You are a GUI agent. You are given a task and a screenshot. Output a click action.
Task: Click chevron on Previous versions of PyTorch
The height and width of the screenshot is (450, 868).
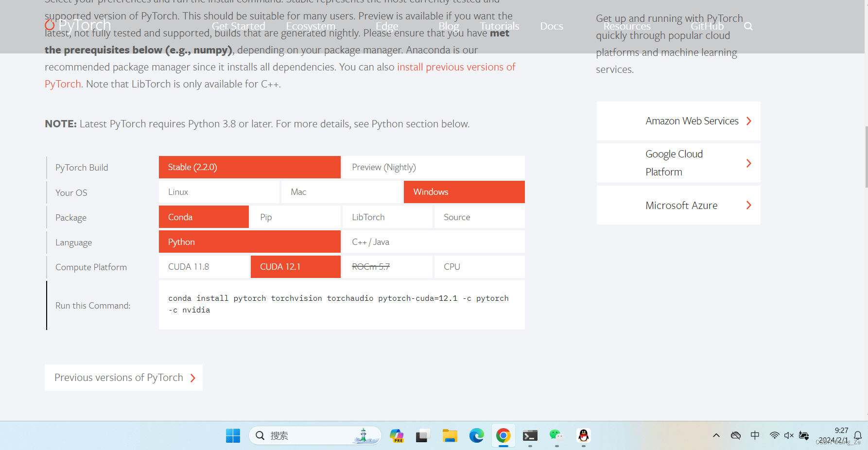193,378
